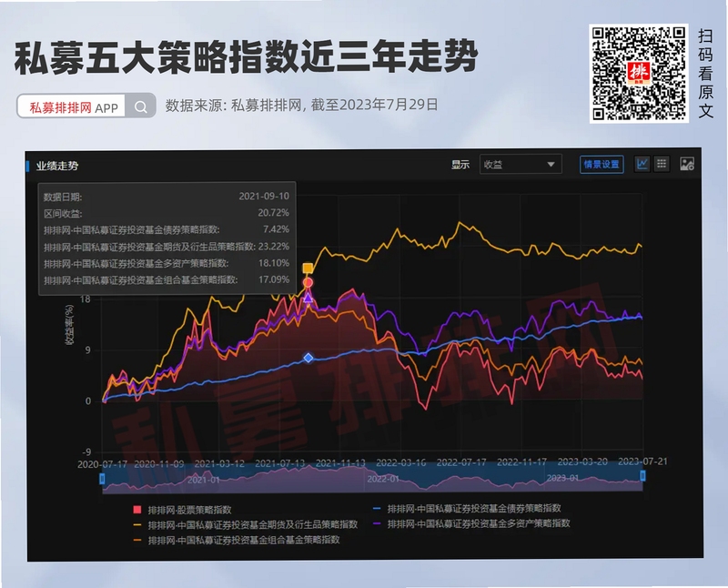Click the 2021-01 range slider label
This screenshot has height=588, width=728.
pos(204,480)
